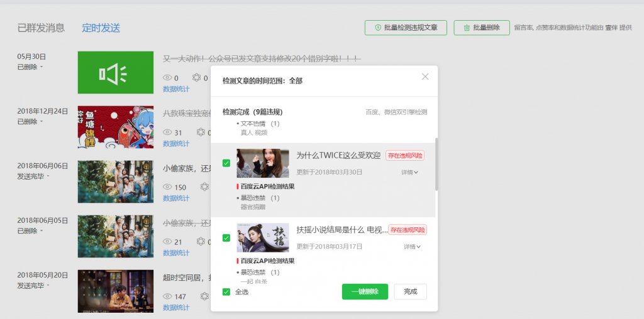The width and height of the screenshot is (644, 319).
Task: Open 发送完毕 dropdown for 2018年06月06日
Action: click(x=33, y=176)
